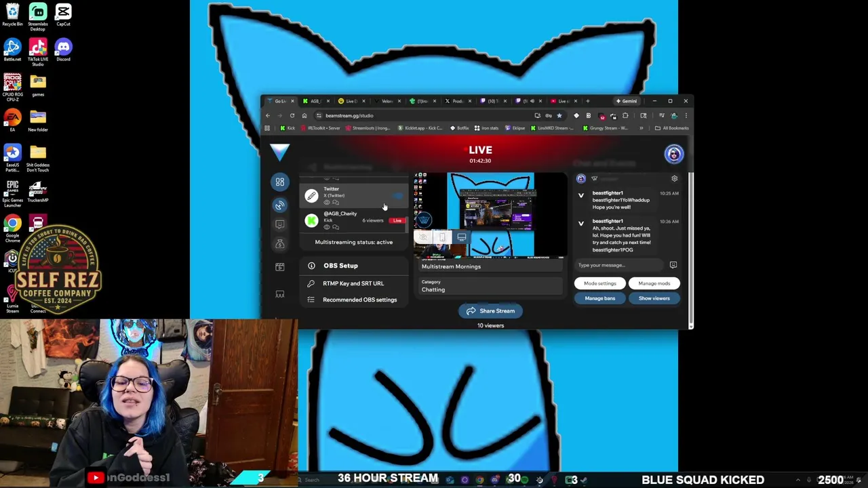
Task: Click the Show viewers button
Action: coord(654,298)
